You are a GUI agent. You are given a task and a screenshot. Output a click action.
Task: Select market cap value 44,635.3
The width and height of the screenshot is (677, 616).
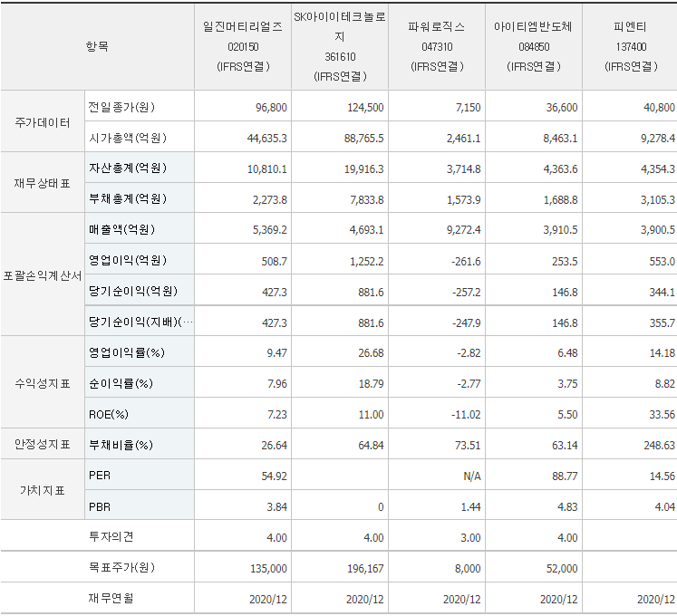pyautogui.click(x=266, y=139)
